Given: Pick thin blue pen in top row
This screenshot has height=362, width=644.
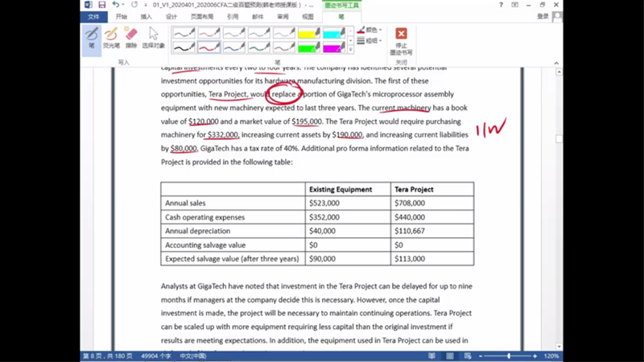Looking at the screenshot, I should (233, 33).
